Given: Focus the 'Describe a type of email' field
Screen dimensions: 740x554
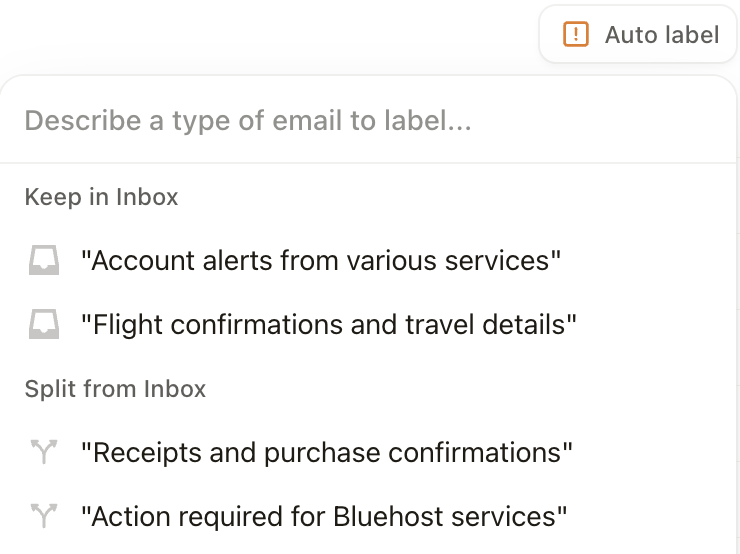Looking at the screenshot, I should (x=370, y=121).
